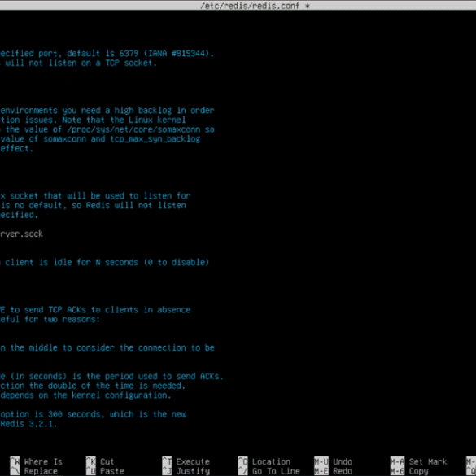The width and height of the screenshot is (476, 476).
Task: Click line "environments you need a high backlog"
Action: pos(107,111)
